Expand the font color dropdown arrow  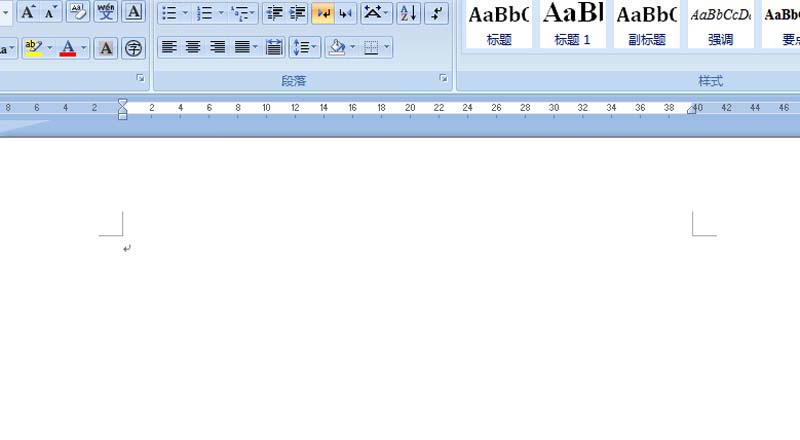[84, 48]
